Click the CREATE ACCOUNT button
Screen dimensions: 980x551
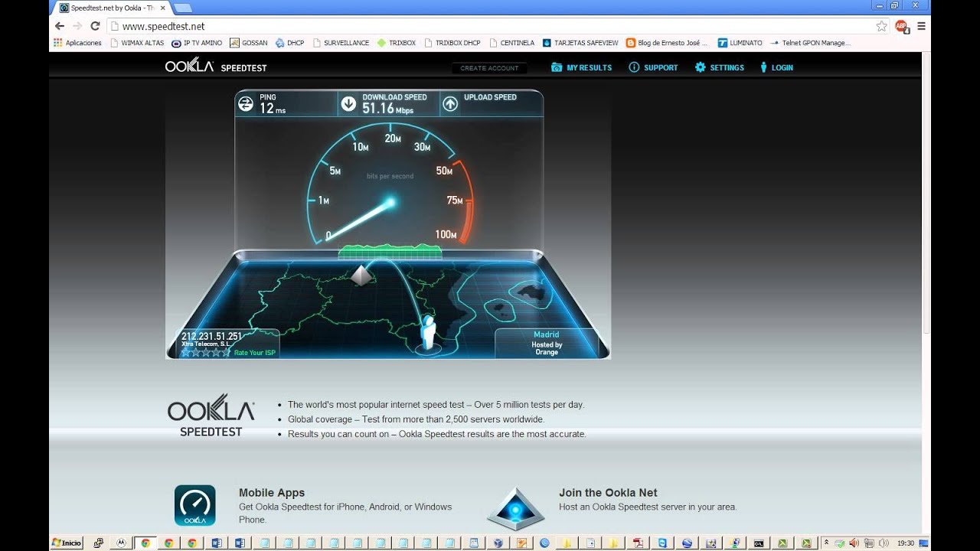489,68
